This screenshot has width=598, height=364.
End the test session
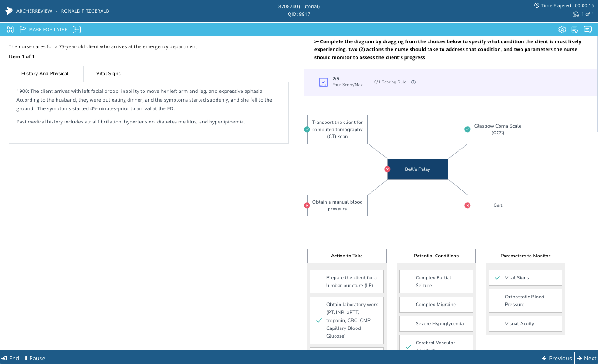[10, 358]
